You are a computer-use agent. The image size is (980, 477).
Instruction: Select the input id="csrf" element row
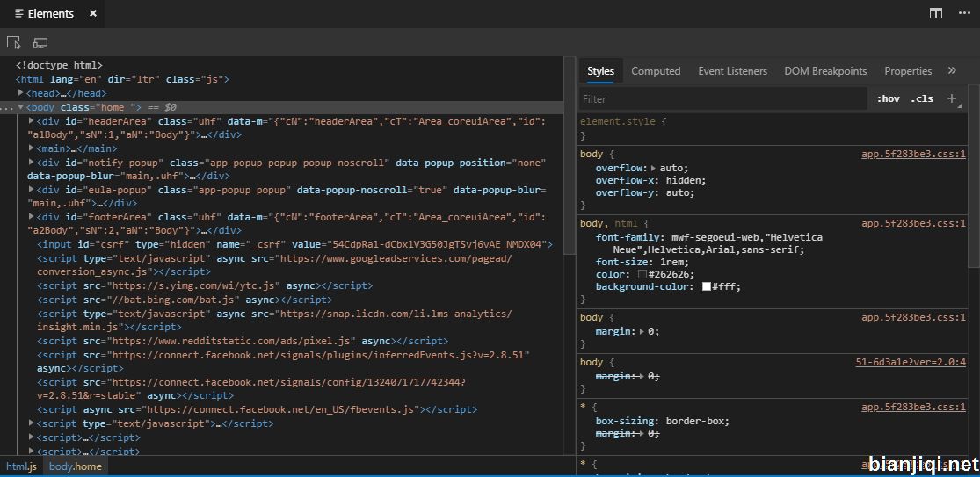click(x=294, y=244)
